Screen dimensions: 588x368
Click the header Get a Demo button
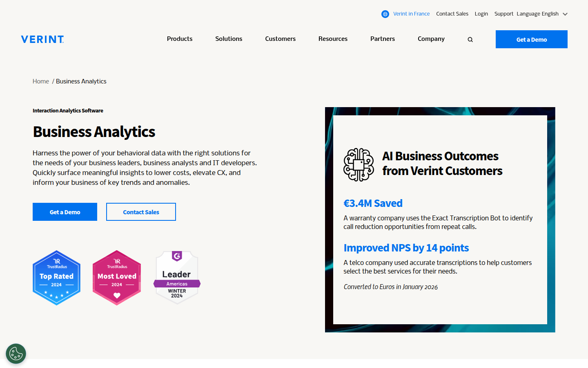(531, 39)
